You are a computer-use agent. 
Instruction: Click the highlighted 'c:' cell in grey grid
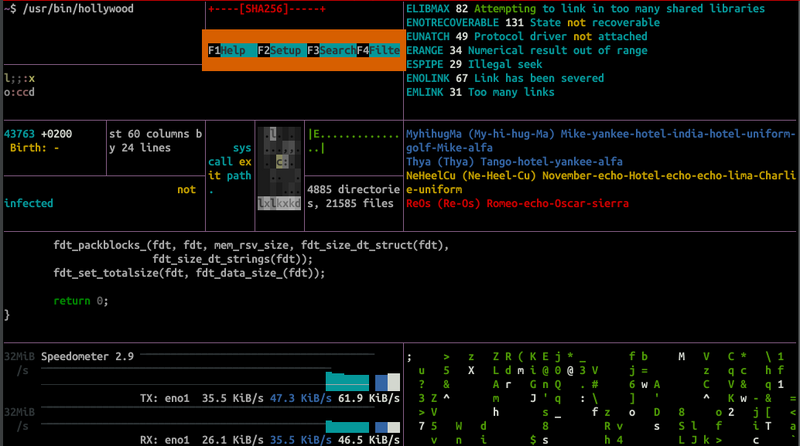click(282, 160)
